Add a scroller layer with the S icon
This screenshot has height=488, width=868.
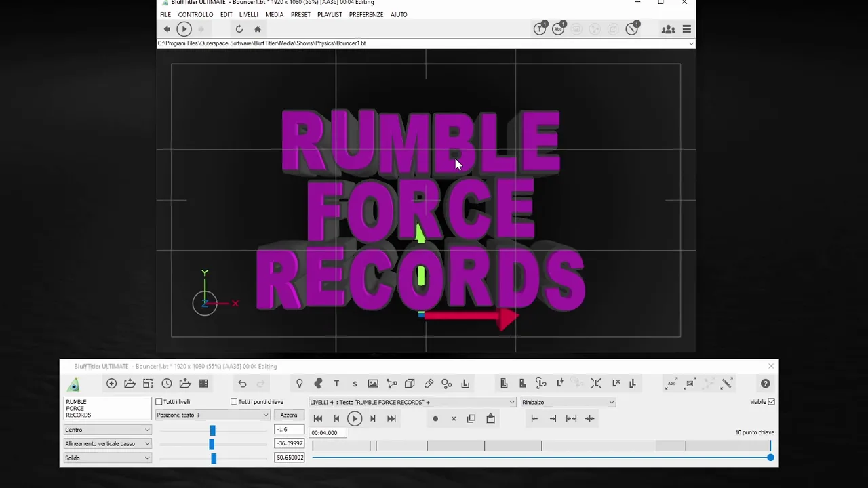[355, 384]
